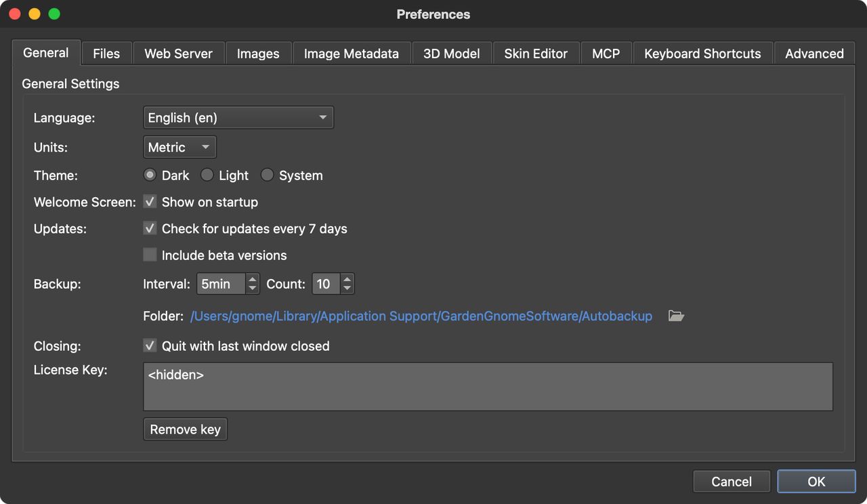Close the Preferences window with red button

(x=14, y=14)
